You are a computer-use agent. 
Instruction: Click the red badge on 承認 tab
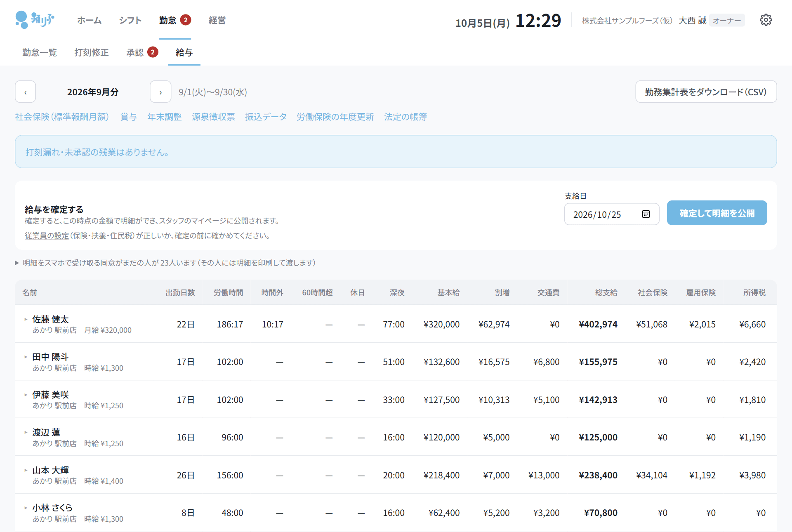coord(153,52)
